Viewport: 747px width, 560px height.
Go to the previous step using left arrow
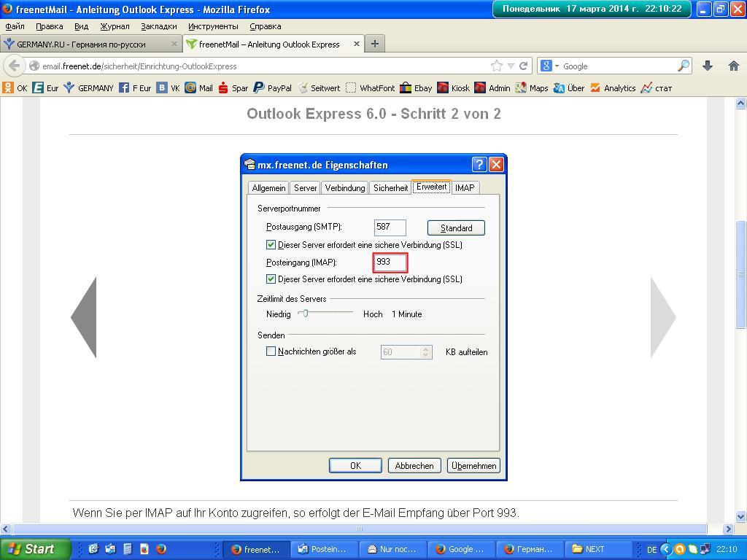coord(84,317)
